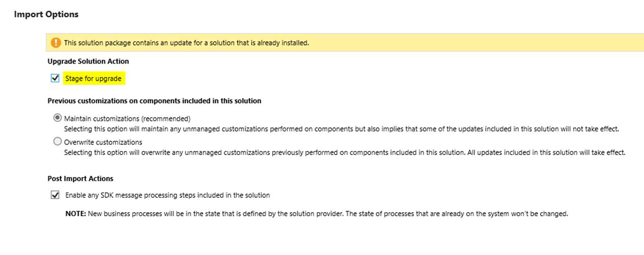The width and height of the screenshot is (644, 255).
Task: Click the orange warning icon in banner
Action: [x=56, y=43]
